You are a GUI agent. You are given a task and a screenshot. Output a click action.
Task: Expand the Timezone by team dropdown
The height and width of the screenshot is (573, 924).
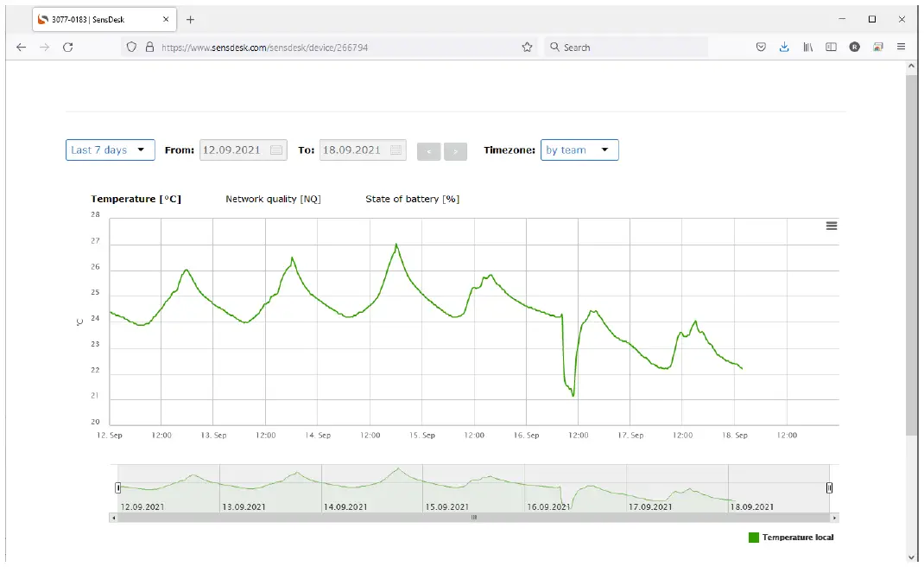pyautogui.click(x=579, y=150)
